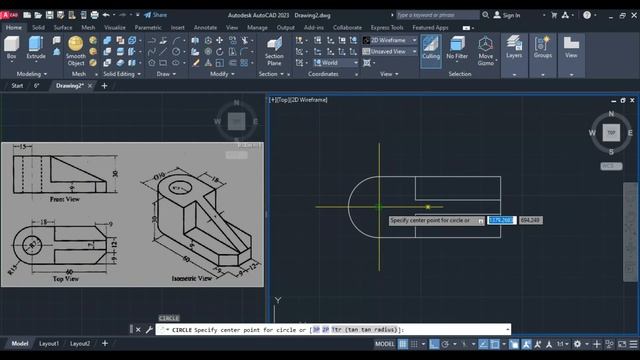Image resolution: width=640 pixels, height=360 pixels.
Task: Choose the Polygon draw tool
Action: point(152,63)
